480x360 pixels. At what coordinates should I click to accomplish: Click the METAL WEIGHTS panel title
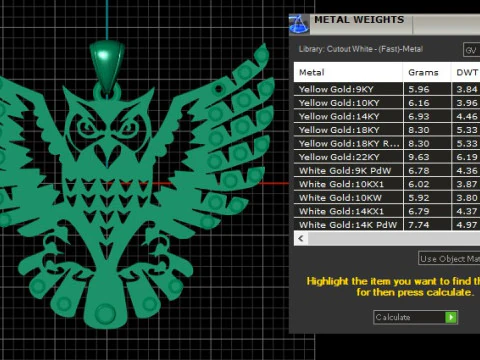tap(359, 20)
